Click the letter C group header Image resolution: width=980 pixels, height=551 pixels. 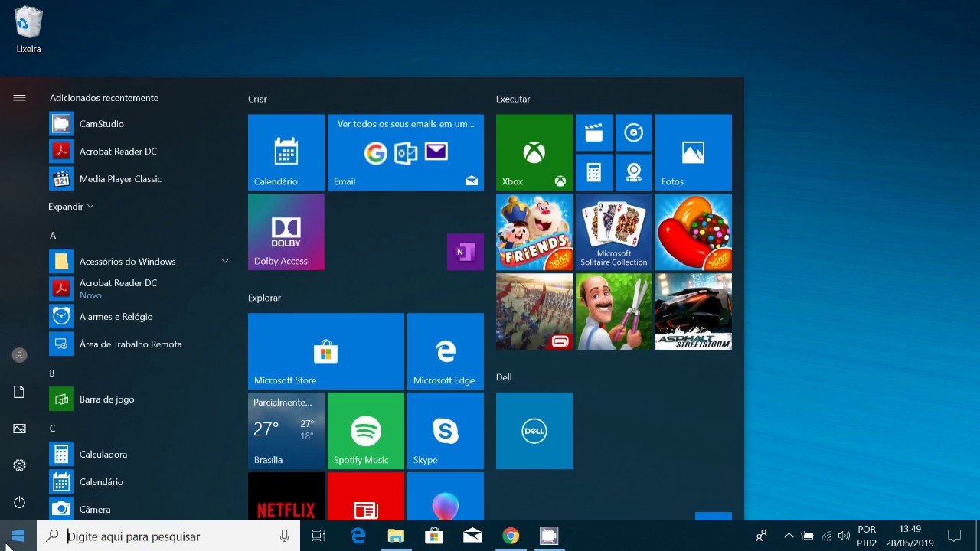[x=53, y=429]
